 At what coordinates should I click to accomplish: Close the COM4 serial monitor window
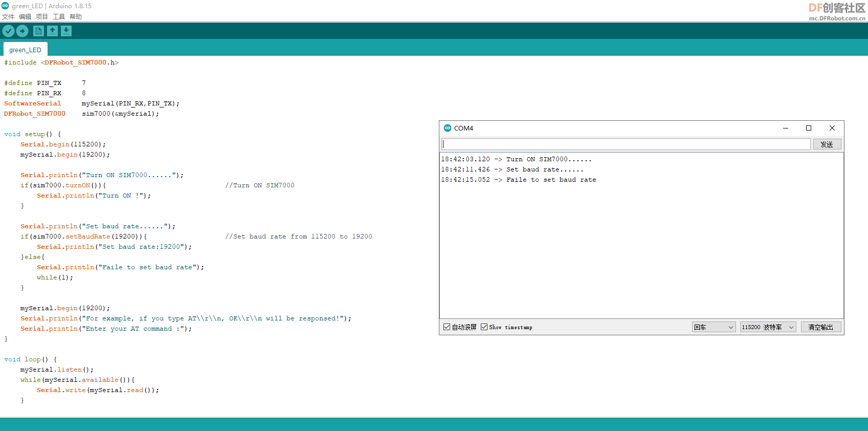click(x=832, y=128)
